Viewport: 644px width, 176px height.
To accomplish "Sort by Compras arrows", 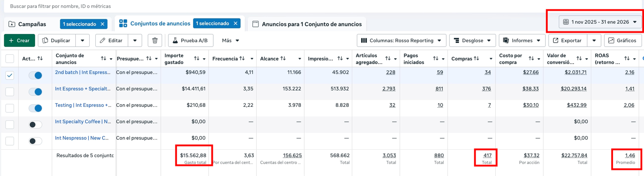I will pos(476,59).
